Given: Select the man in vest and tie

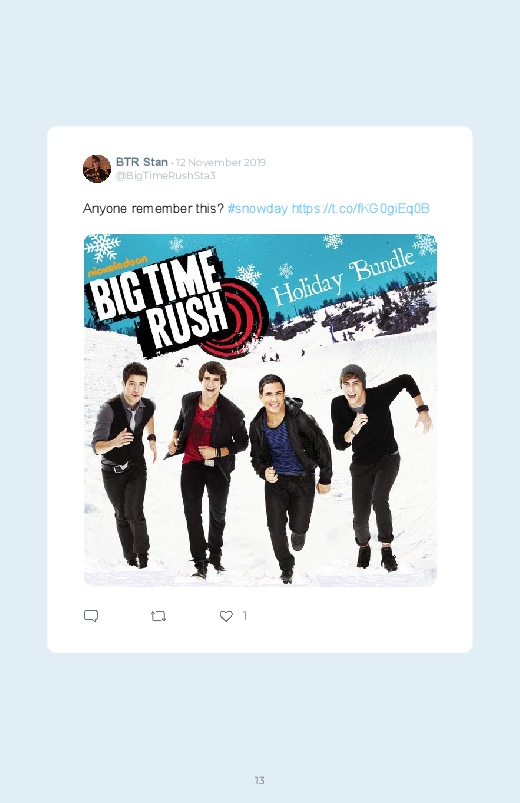Looking at the screenshot, I should click(x=124, y=463).
